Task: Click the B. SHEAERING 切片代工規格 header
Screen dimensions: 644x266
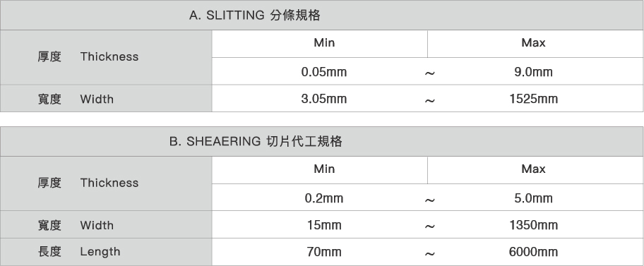Action: pyautogui.click(x=256, y=142)
